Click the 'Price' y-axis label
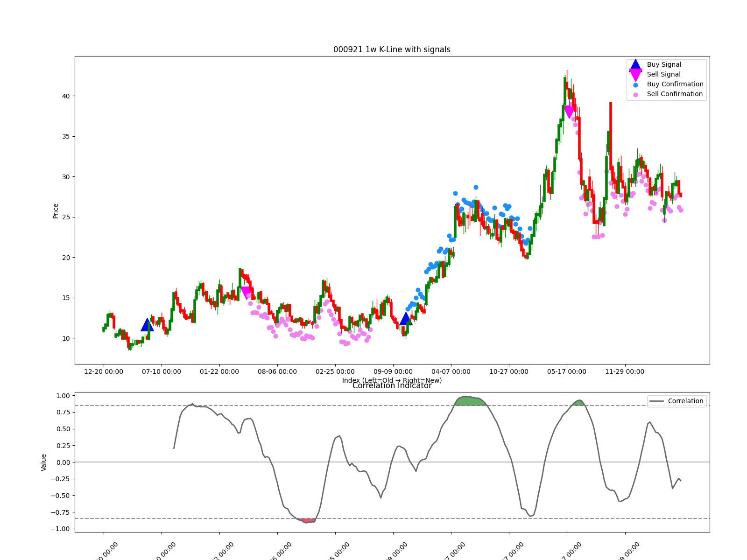 pos(56,211)
